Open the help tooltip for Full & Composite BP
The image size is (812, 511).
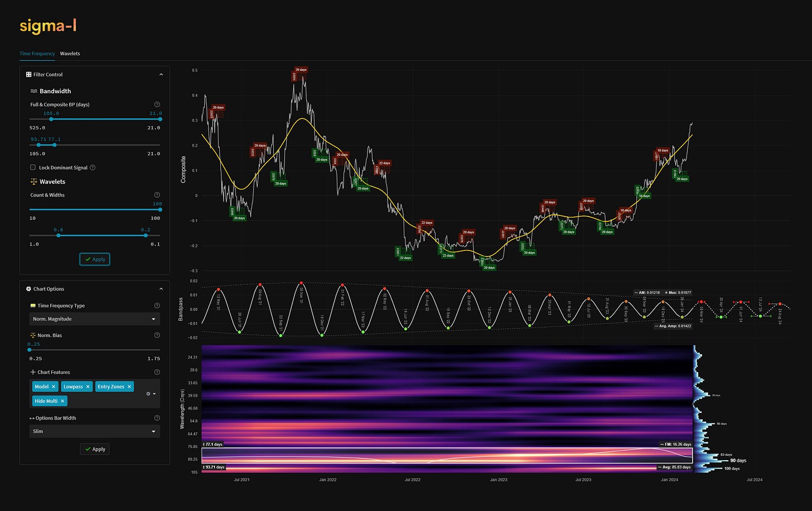point(157,104)
